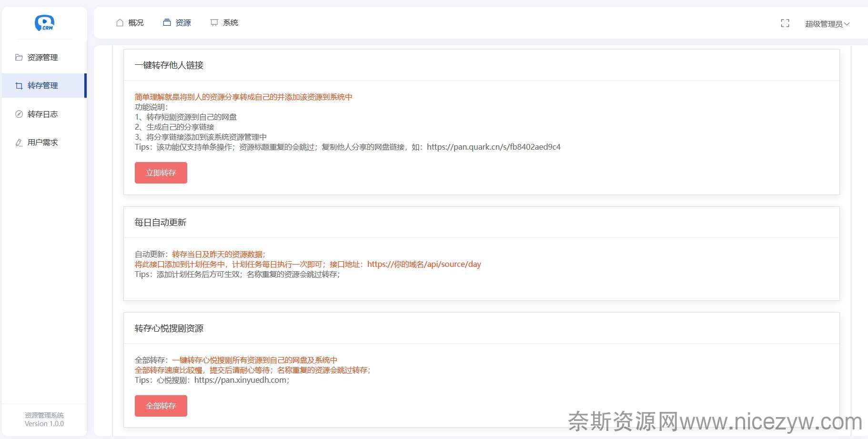Click the crop-style icon beside 转存管理
Viewport: 868px width, 439px height.
(x=19, y=86)
